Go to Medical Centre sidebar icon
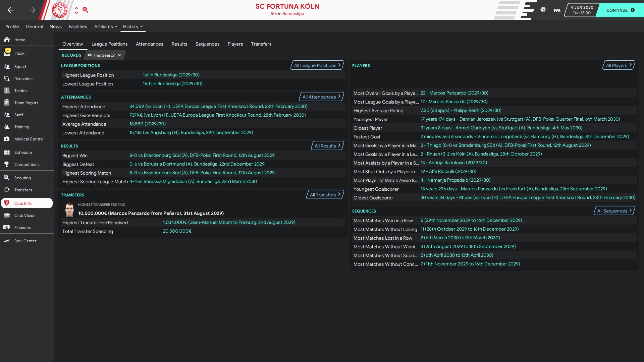The image size is (644, 362). (7, 139)
